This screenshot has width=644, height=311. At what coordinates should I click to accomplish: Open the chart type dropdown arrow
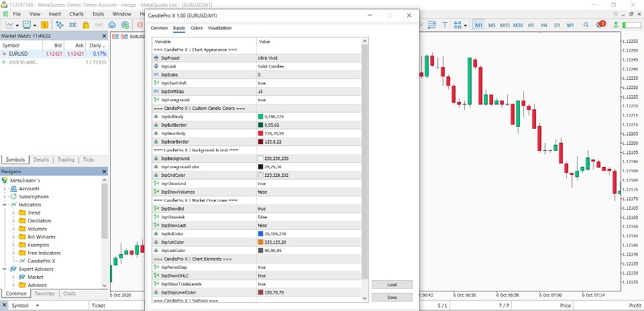point(17,25)
